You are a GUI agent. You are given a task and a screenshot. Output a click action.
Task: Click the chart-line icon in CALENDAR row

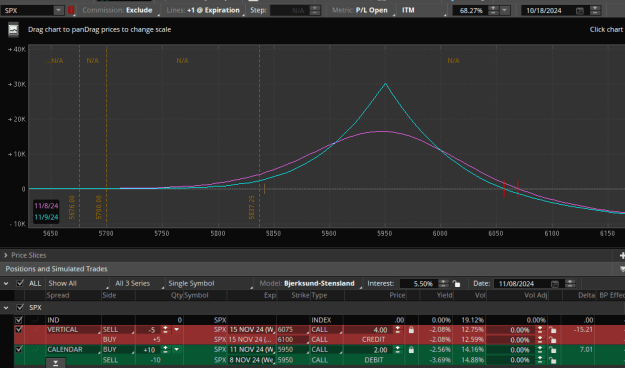point(35,350)
